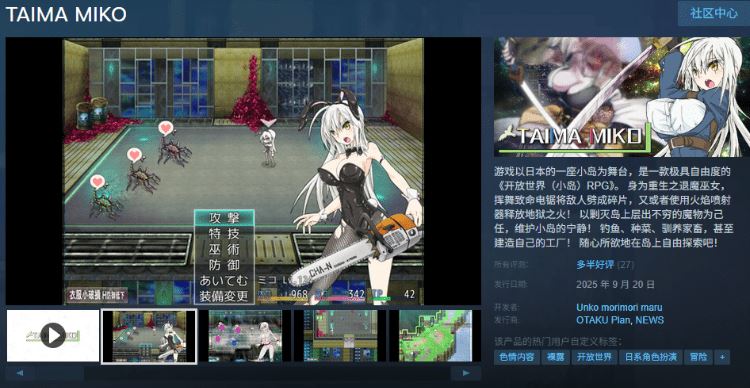Select the 日系角色扮演 tag
Viewport: 750px width, 388px height.
click(x=651, y=357)
